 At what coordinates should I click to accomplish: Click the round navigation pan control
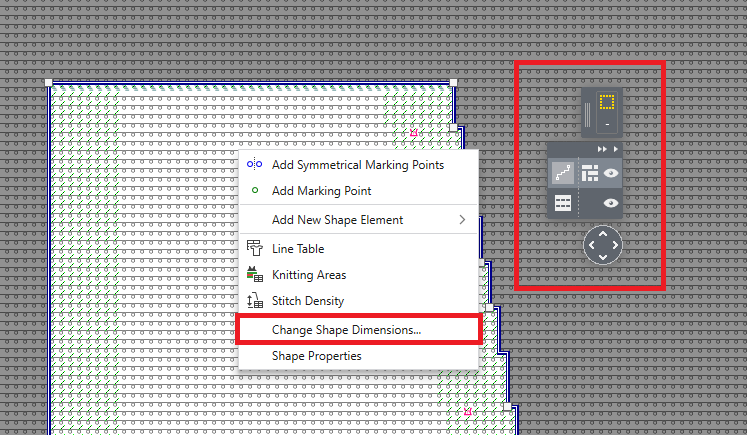tap(602, 244)
